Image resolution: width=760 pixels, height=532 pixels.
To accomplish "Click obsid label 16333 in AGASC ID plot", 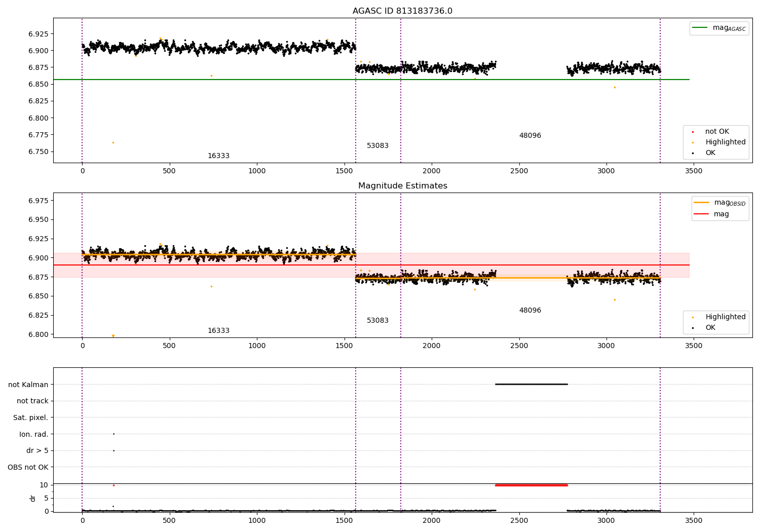I will coord(218,156).
